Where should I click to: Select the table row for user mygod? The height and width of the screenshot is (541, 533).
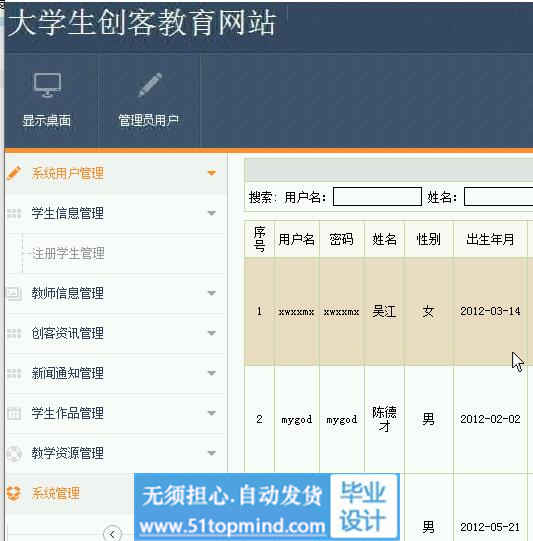click(388, 419)
